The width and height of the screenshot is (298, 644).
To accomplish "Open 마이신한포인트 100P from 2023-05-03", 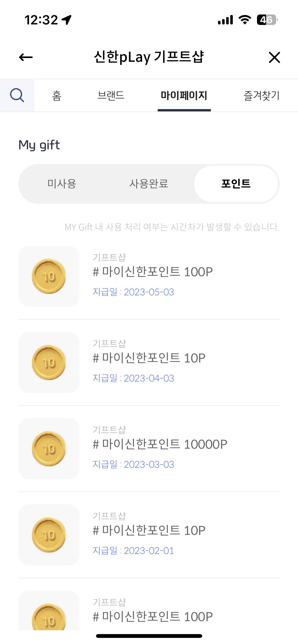I will (153, 272).
